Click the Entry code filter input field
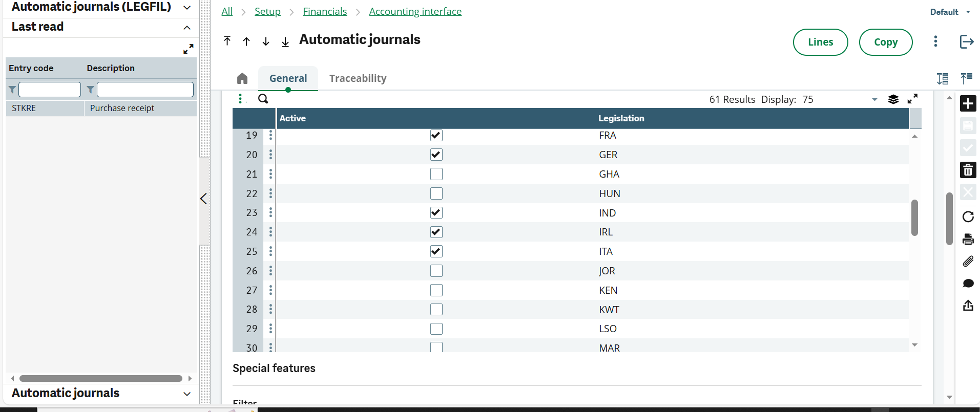 50,90
